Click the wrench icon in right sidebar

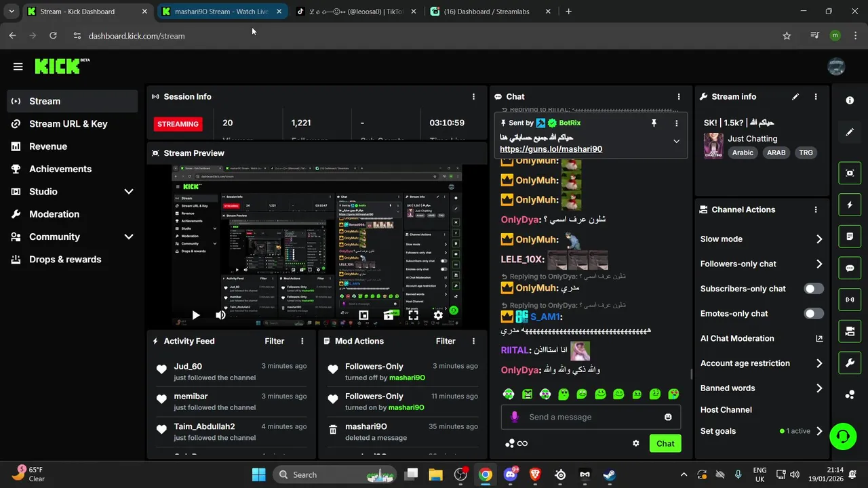pos(850,363)
